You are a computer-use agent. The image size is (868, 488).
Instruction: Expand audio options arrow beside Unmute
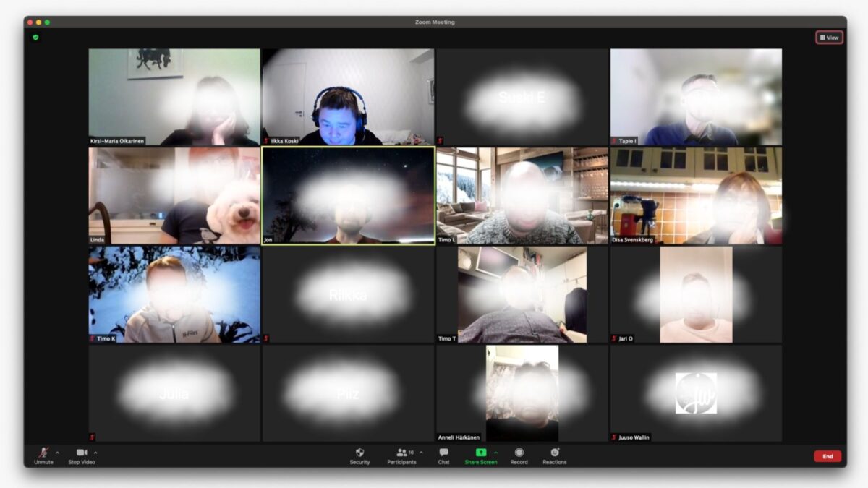58,453
